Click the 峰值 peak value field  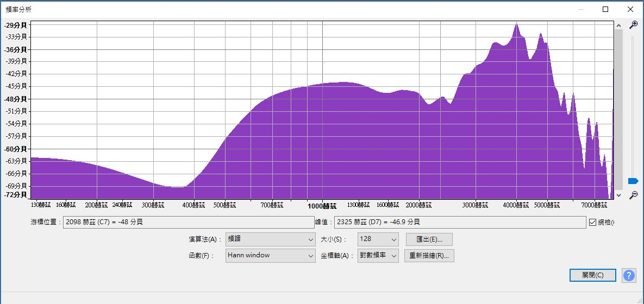click(459, 222)
